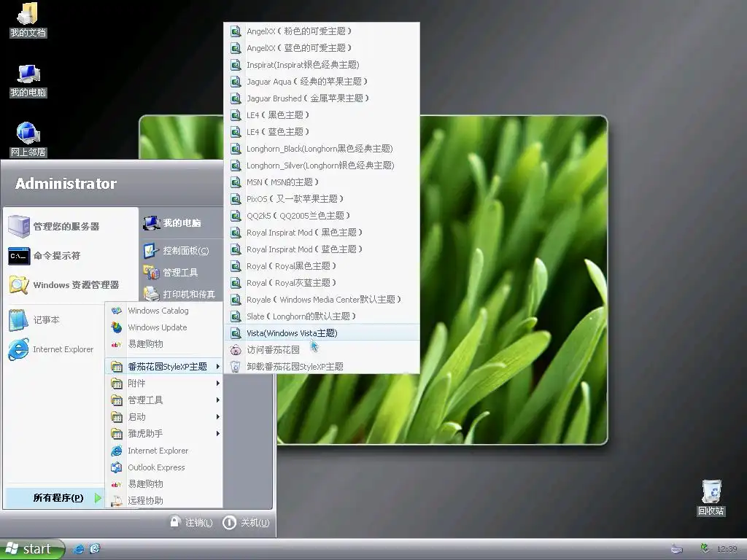Open Windows Catalog from programs menu

point(164,311)
